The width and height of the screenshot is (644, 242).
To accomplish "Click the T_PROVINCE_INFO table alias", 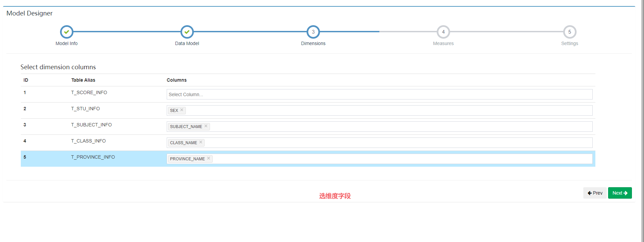I will pos(93,157).
